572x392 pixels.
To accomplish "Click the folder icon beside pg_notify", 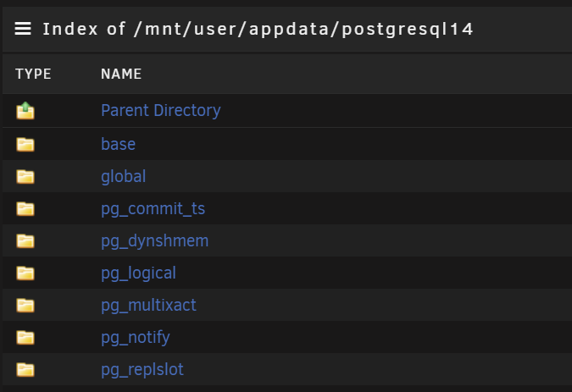I will click(x=25, y=337).
